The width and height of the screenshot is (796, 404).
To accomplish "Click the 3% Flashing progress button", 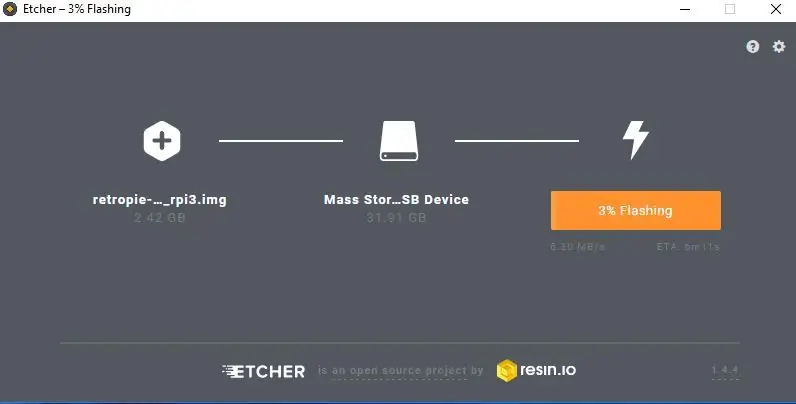I will (636, 210).
